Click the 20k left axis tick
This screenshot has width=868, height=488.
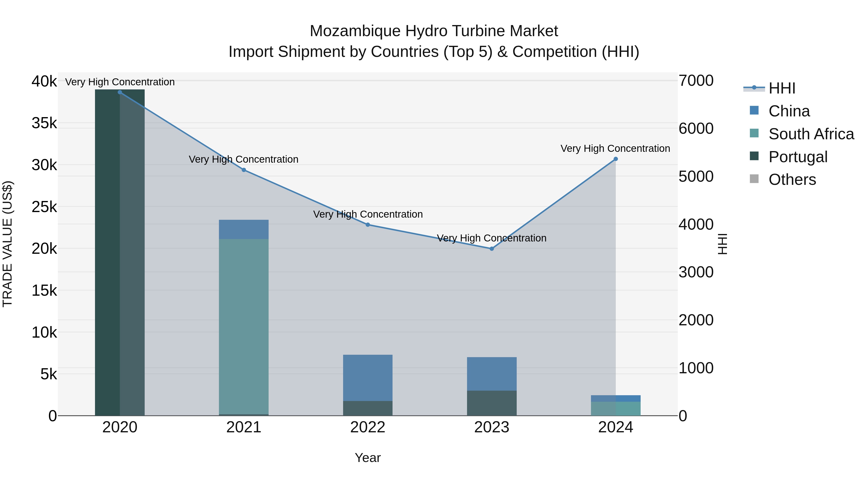click(44, 249)
